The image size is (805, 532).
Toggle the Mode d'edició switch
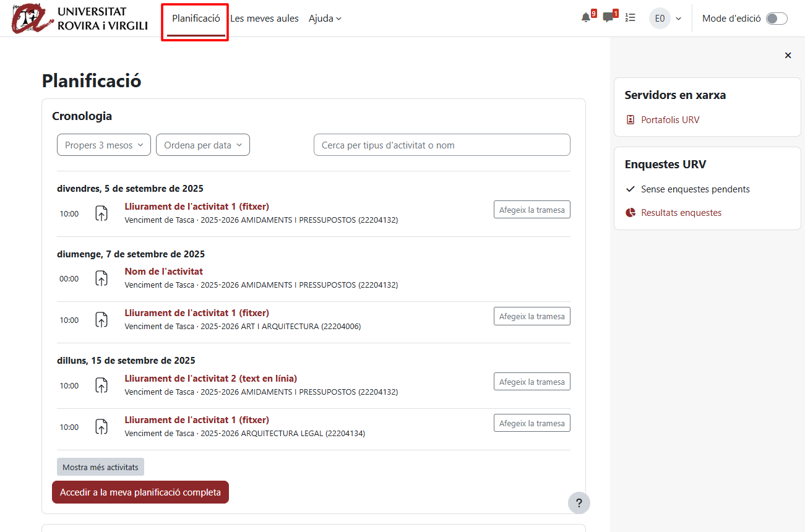[776, 19]
